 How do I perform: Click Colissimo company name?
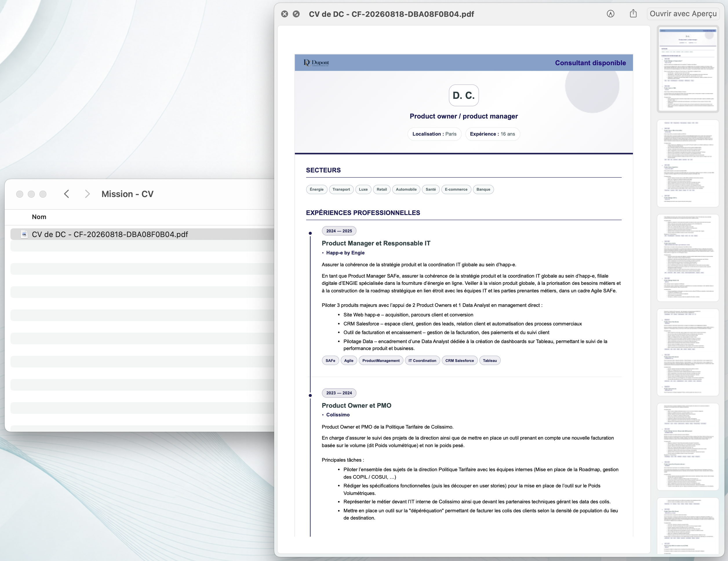point(338,415)
